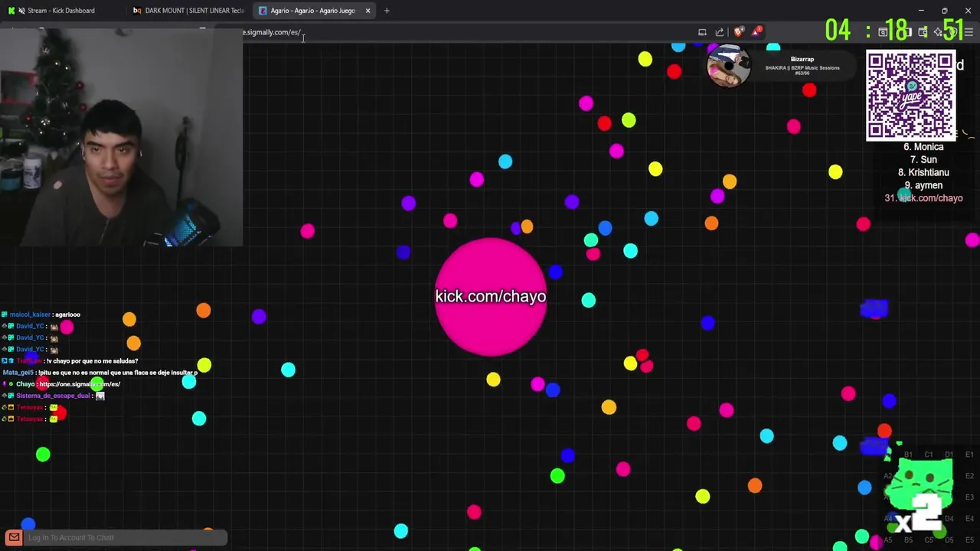Click minimap sector B1 label
The height and width of the screenshot is (551, 980).
(x=909, y=455)
